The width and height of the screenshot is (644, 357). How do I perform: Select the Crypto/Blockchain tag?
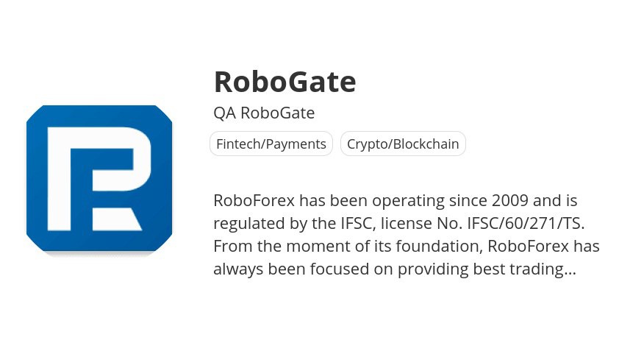tap(403, 144)
